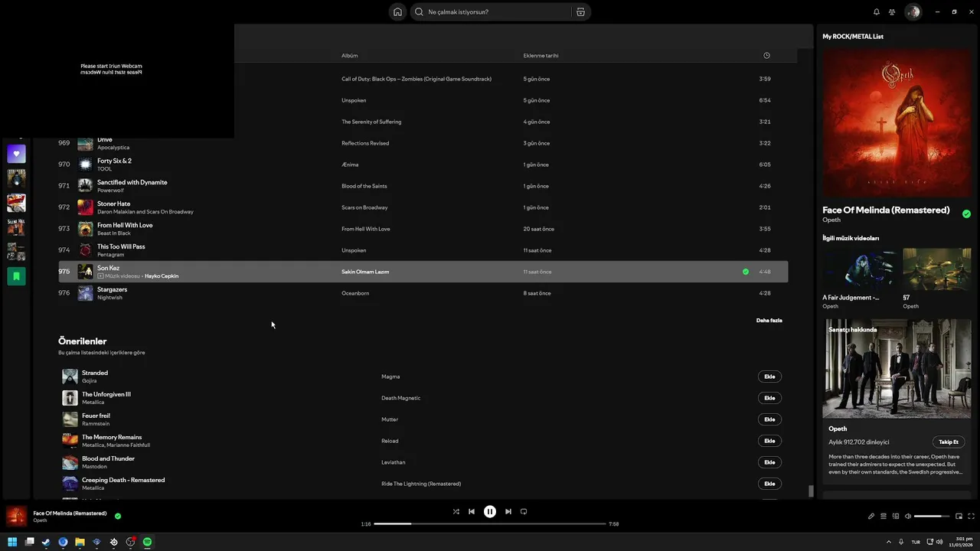Enter fullscreen view icon
Image resolution: width=980 pixels, height=551 pixels.
pos(971,517)
